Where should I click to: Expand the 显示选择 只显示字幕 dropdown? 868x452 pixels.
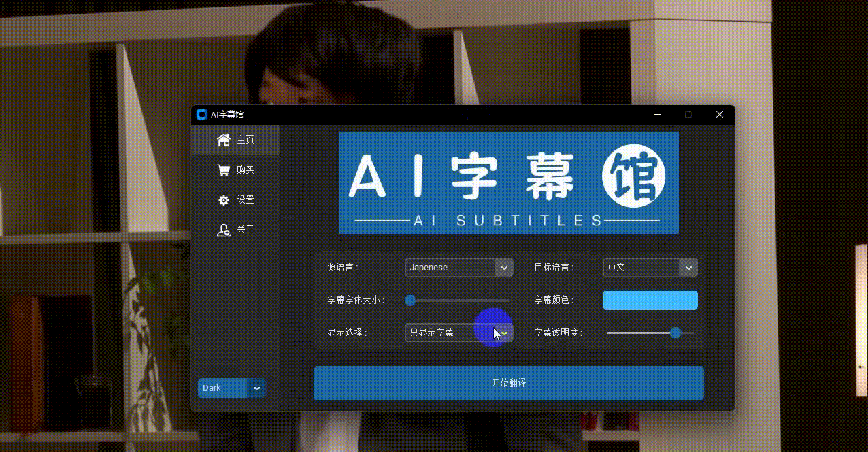click(504, 333)
